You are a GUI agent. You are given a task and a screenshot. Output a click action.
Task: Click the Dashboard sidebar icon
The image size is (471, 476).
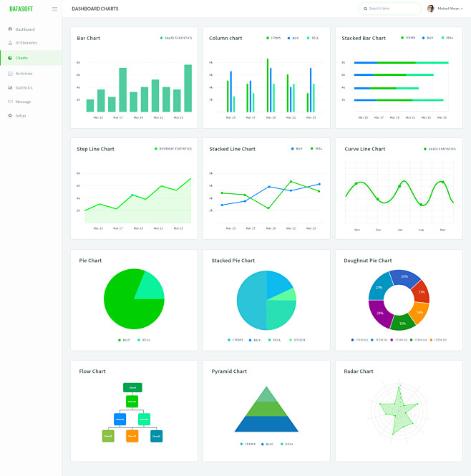[x=10, y=29]
